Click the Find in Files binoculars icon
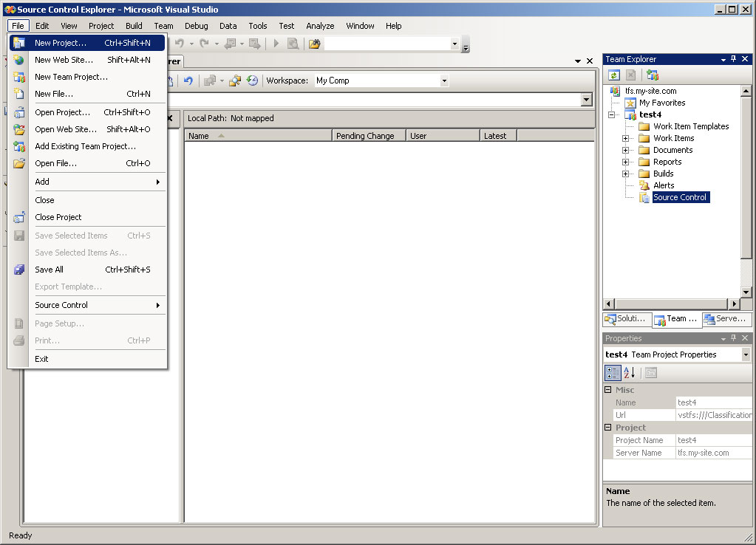The image size is (756, 545). 314,44
